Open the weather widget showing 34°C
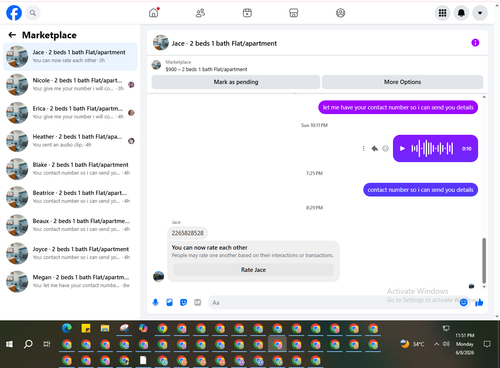The height and width of the screenshot is (368, 500). (412, 344)
